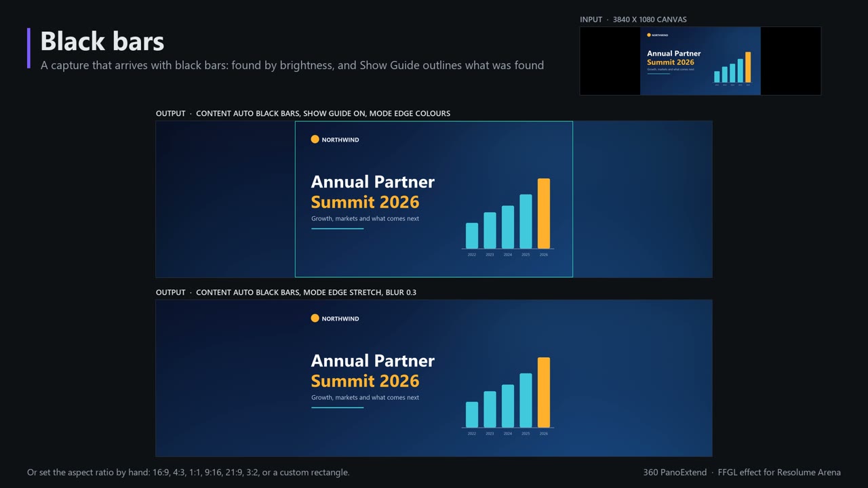Click the "2024" year label in Edge Stretch output
868x488 pixels.
508,434
